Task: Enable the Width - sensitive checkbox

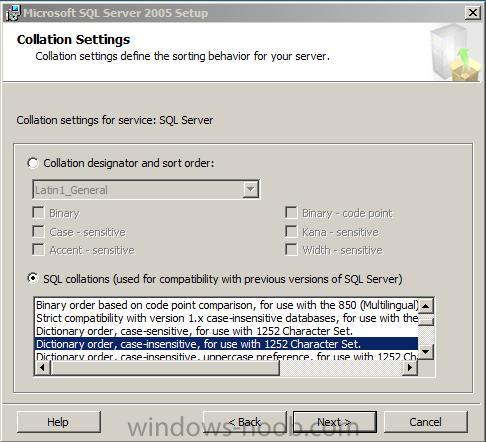Action: (x=291, y=250)
